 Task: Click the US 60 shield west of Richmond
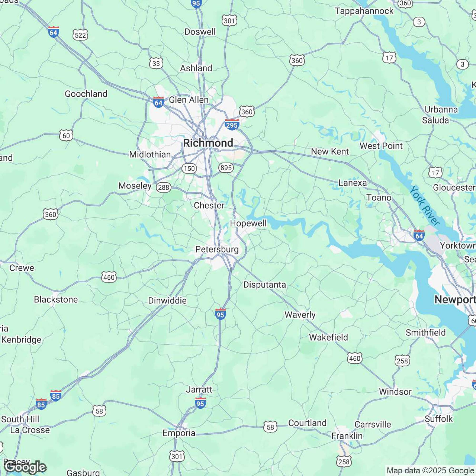(66, 135)
